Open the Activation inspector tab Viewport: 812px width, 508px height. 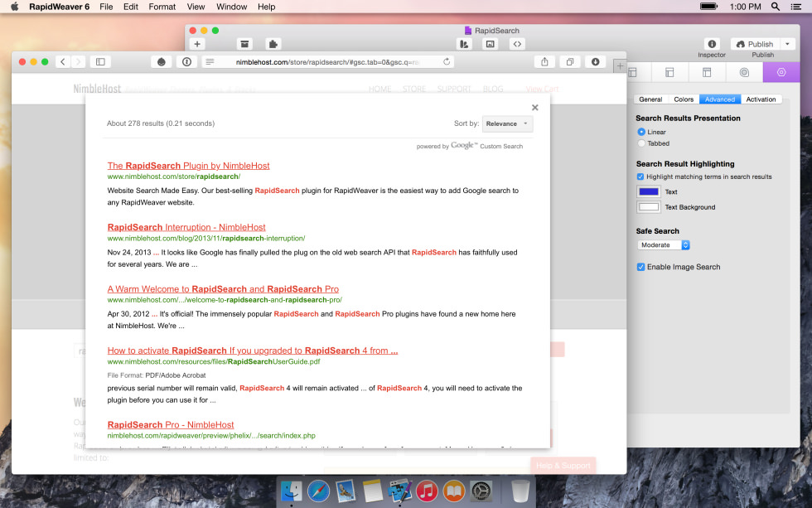761,99
